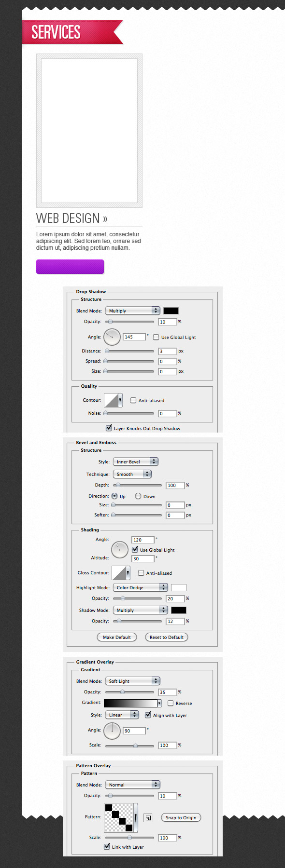Click the Make Default button
This screenshot has height=868, width=285.
coord(117,637)
